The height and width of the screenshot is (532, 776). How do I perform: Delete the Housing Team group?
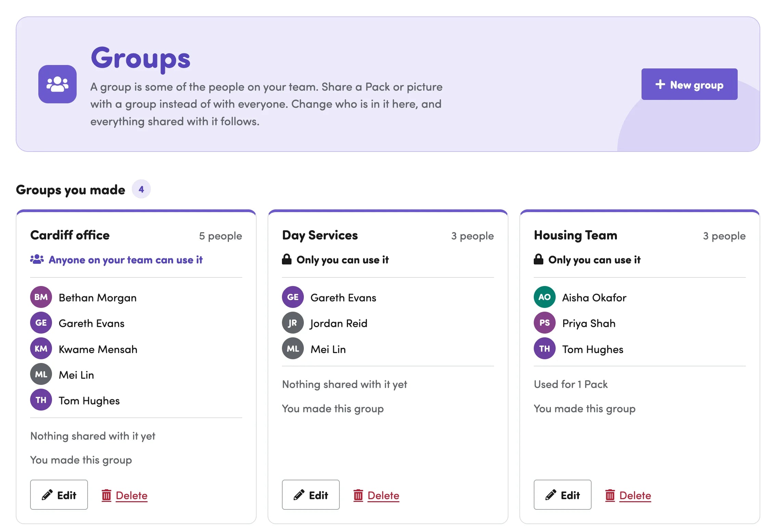coord(628,495)
